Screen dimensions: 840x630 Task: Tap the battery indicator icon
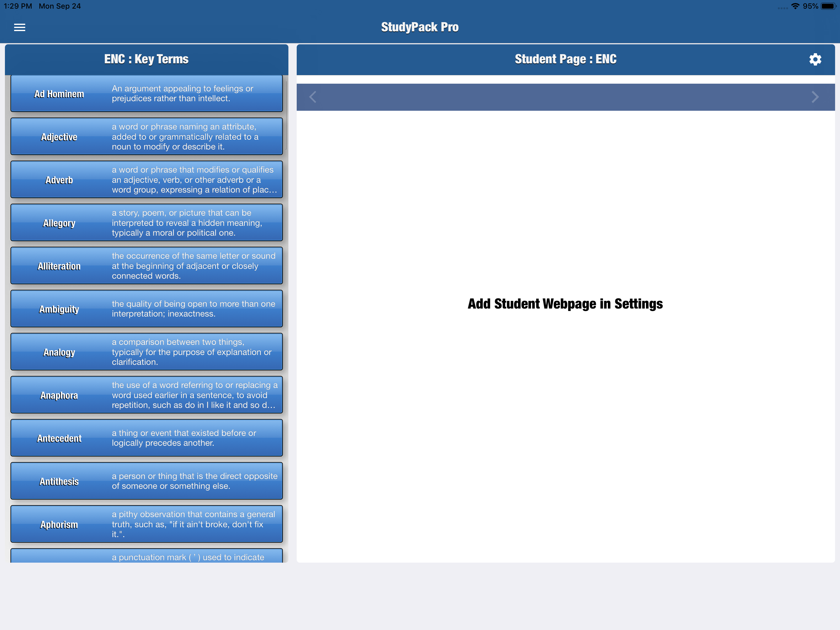828,6
